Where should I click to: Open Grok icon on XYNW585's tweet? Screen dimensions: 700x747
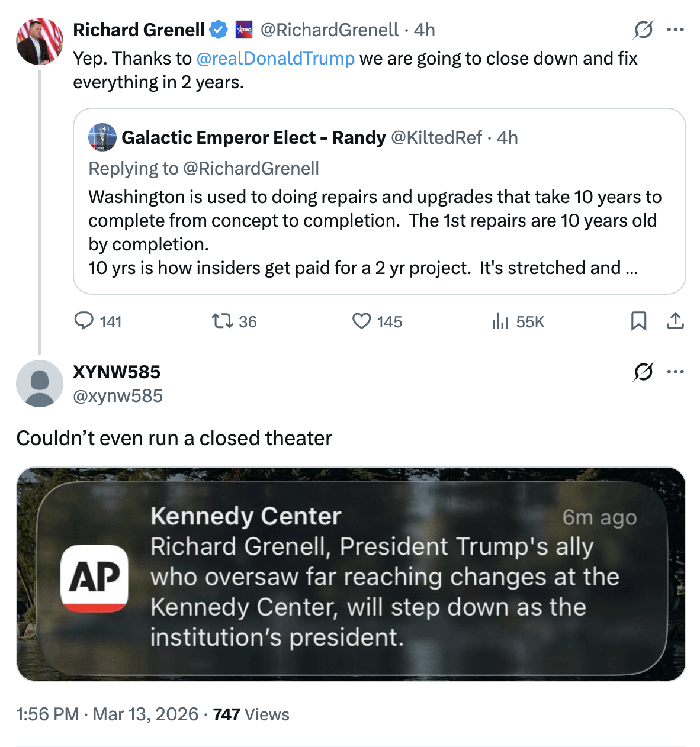pos(643,372)
